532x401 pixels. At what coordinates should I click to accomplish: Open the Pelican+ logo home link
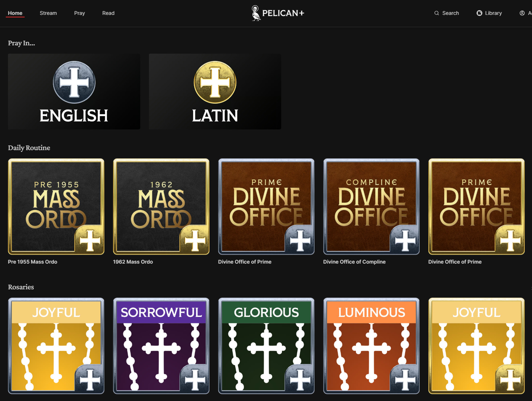coord(278,13)
